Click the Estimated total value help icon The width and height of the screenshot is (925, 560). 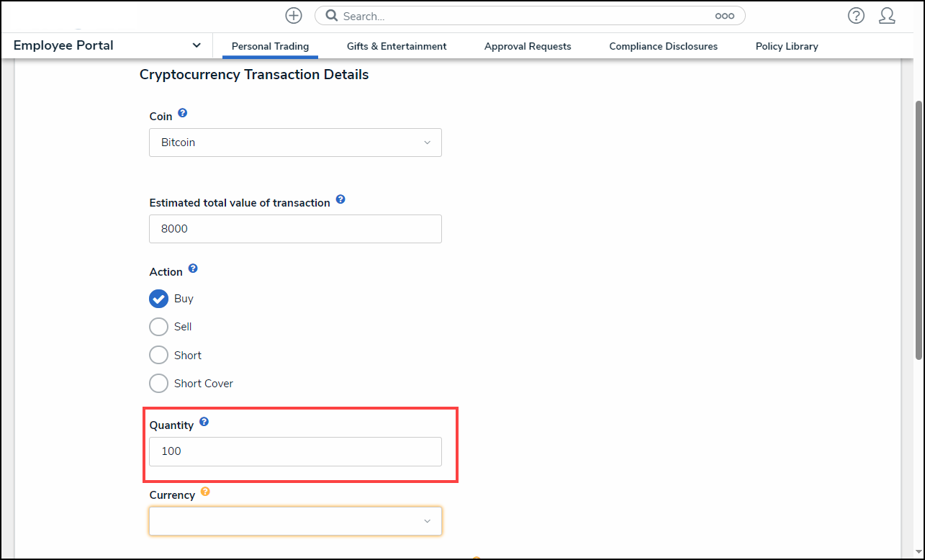[x=340, y=199]
